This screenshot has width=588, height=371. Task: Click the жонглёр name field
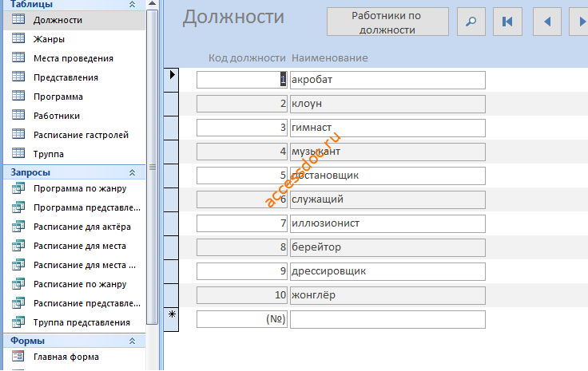point(387,296)
